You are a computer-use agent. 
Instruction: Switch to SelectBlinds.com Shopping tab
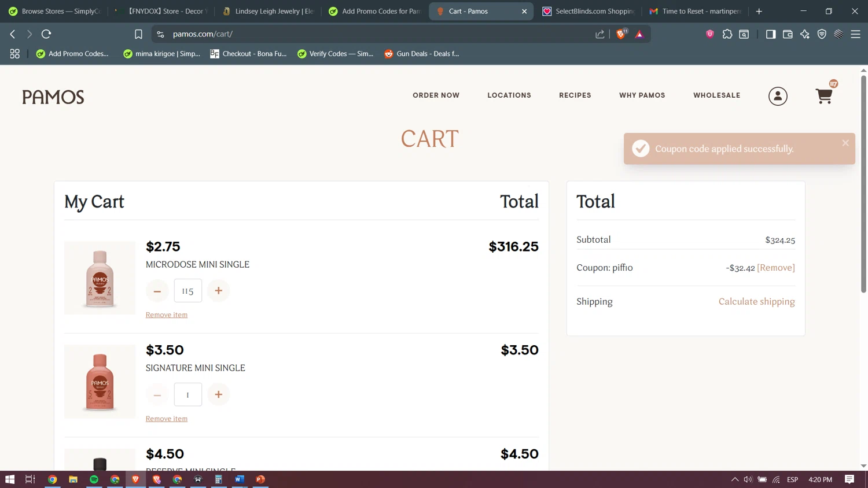click(x=589, y=11)
